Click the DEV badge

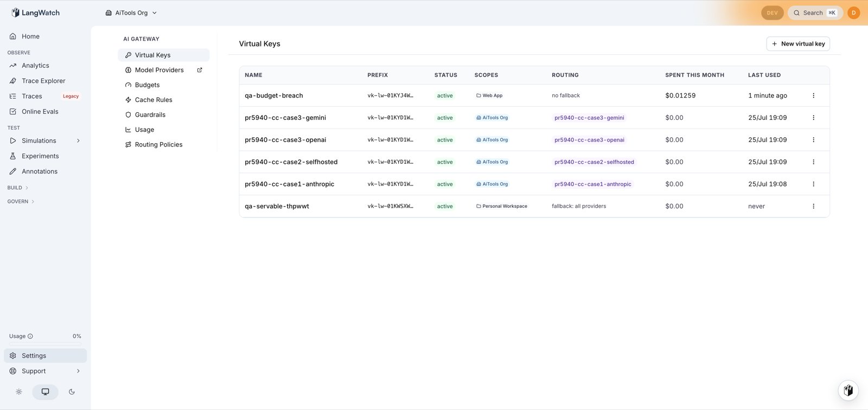(x=772, y=12)
